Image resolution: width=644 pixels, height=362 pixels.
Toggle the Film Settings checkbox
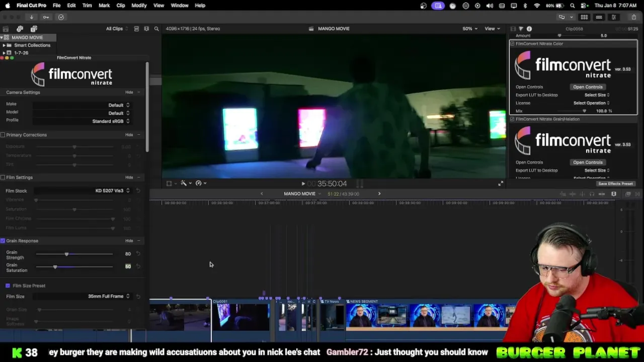coord(3,177)
